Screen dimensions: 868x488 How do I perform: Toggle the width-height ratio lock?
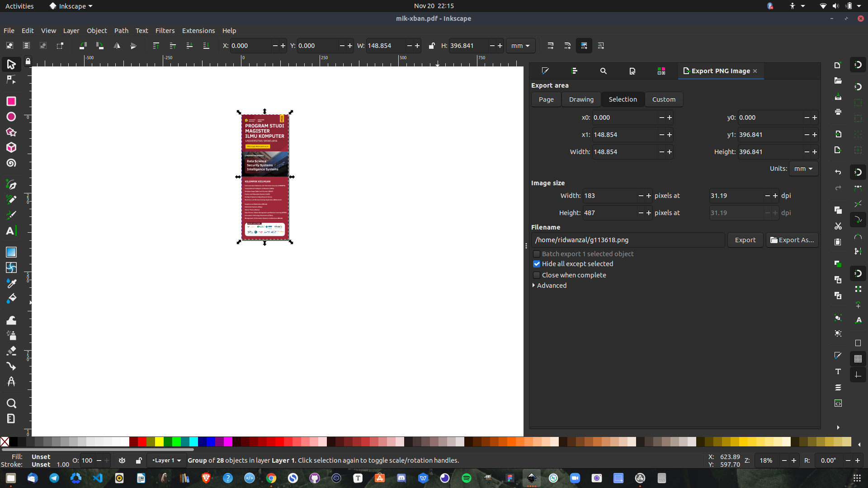click(432, 46)
